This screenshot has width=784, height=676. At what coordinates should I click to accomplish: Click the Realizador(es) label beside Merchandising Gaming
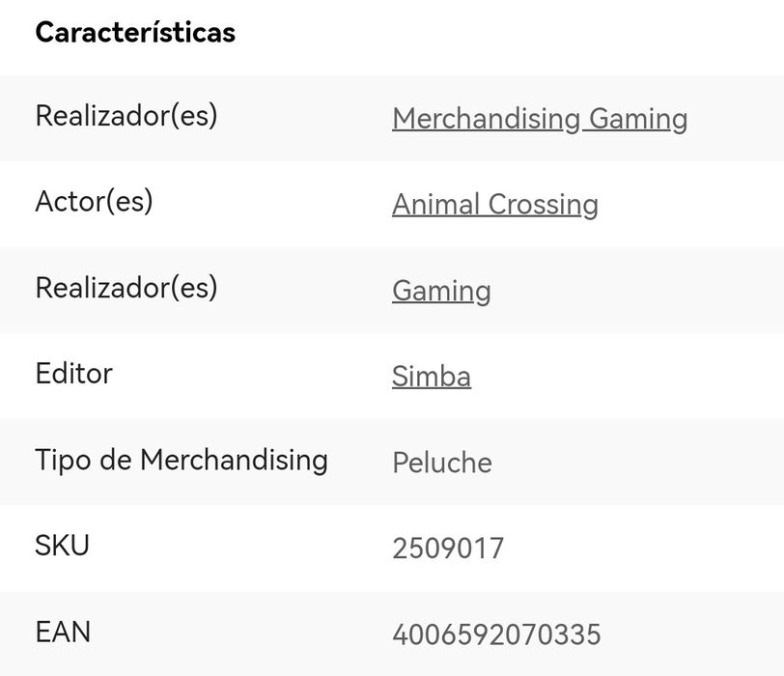coord(126,116)
